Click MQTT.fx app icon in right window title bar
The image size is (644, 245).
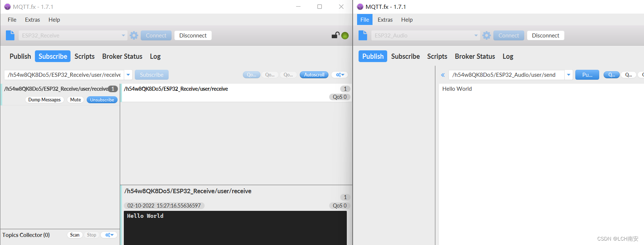point(360,7)
